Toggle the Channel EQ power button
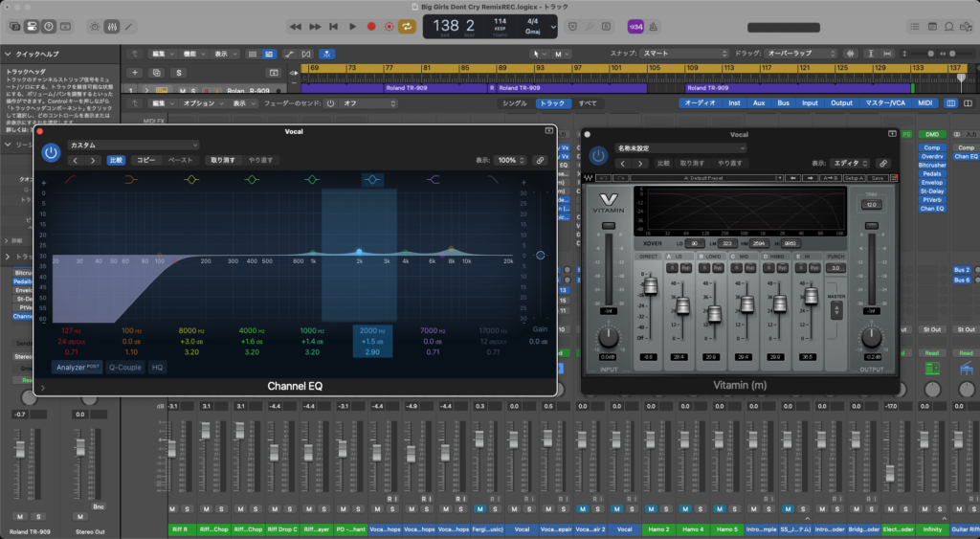The height and width of the screenshot is (539, 980). pos(51,152)
